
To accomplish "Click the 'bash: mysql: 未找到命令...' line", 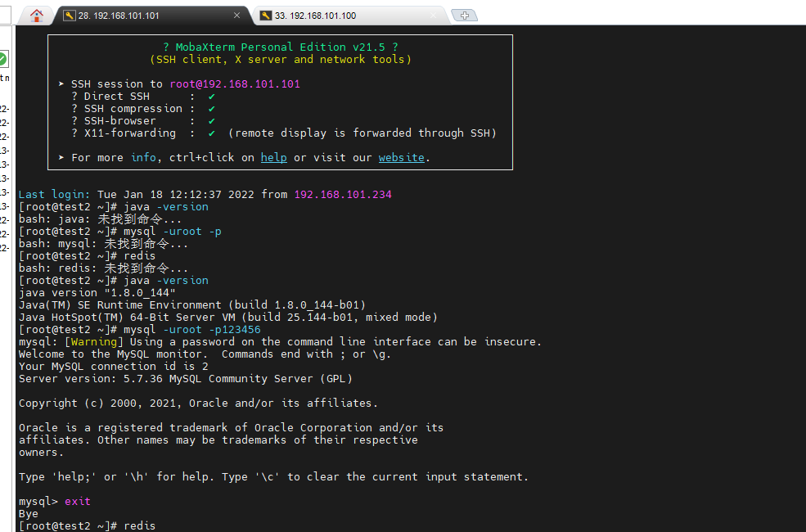I will 103,244.
